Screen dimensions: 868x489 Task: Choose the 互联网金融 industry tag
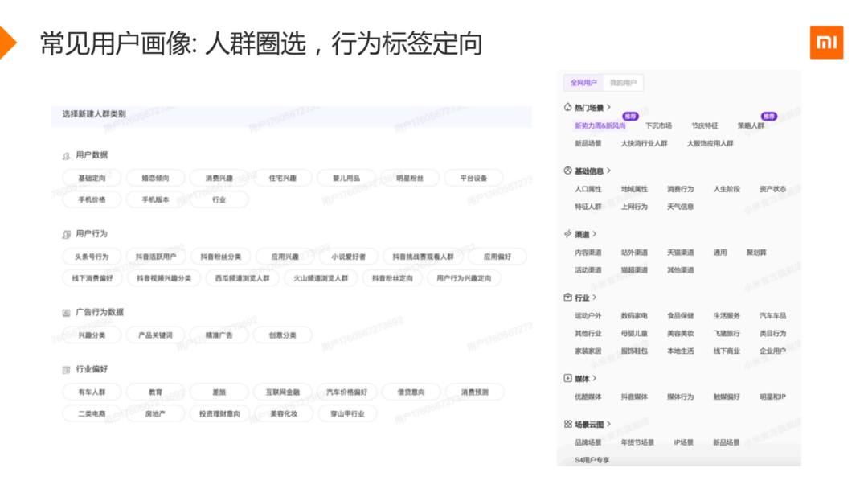[x=283, y=392]
